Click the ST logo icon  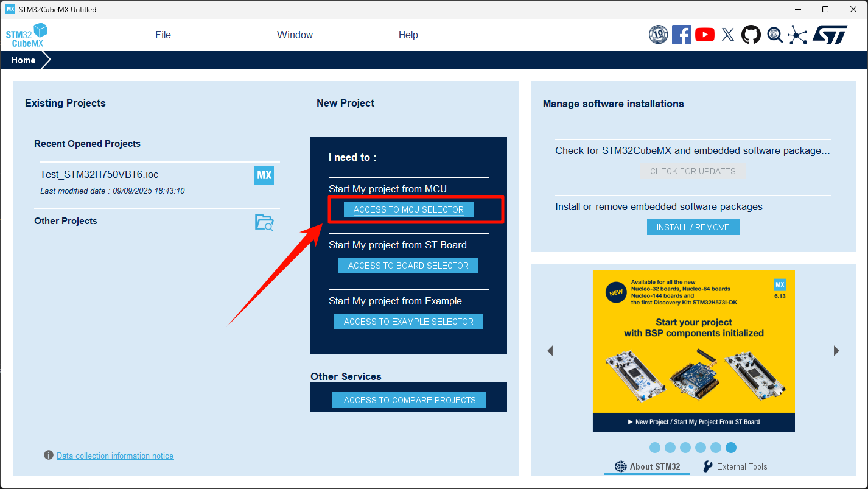[830, 35]
